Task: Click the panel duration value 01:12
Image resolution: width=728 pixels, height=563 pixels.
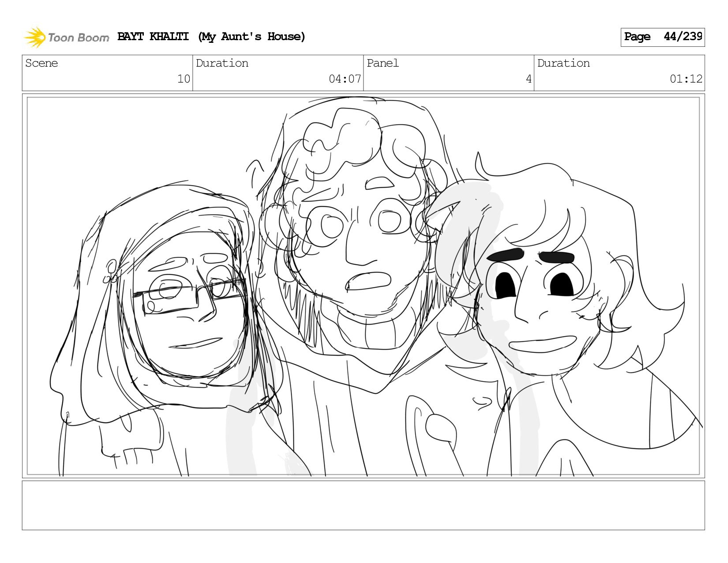Action: click(686, 79)
